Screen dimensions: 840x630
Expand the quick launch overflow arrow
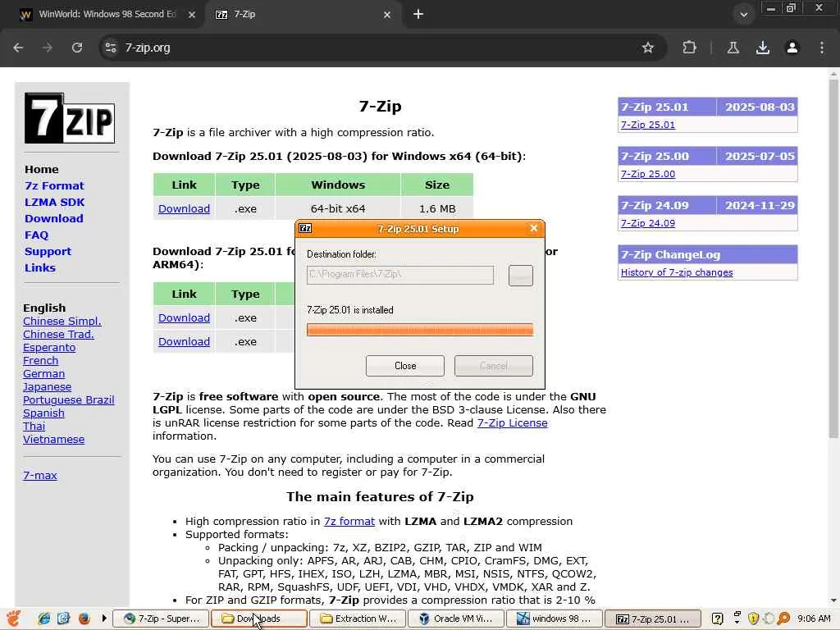(x=104, y=619)
